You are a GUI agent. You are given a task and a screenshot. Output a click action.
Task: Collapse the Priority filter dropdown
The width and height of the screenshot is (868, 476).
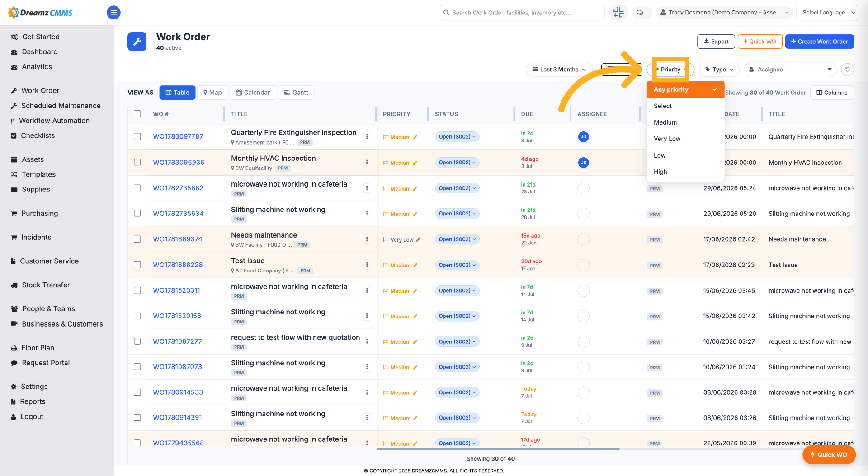pos(670,70)
